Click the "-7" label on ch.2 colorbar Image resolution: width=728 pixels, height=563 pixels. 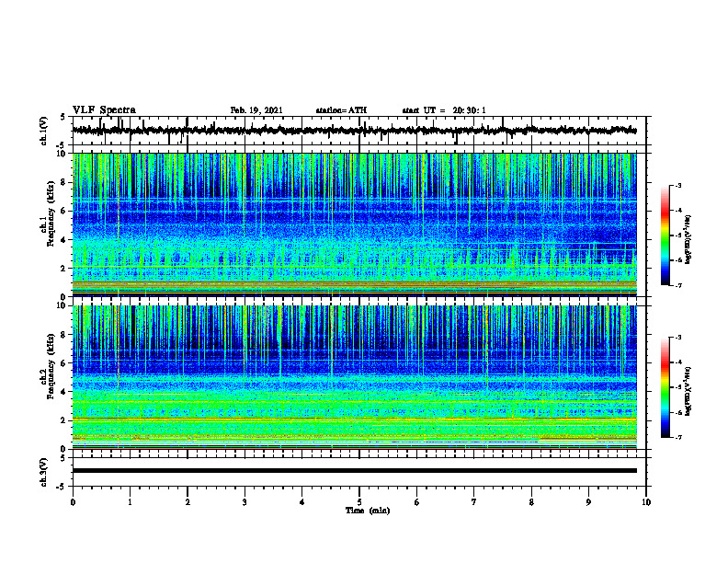point(678,437)
